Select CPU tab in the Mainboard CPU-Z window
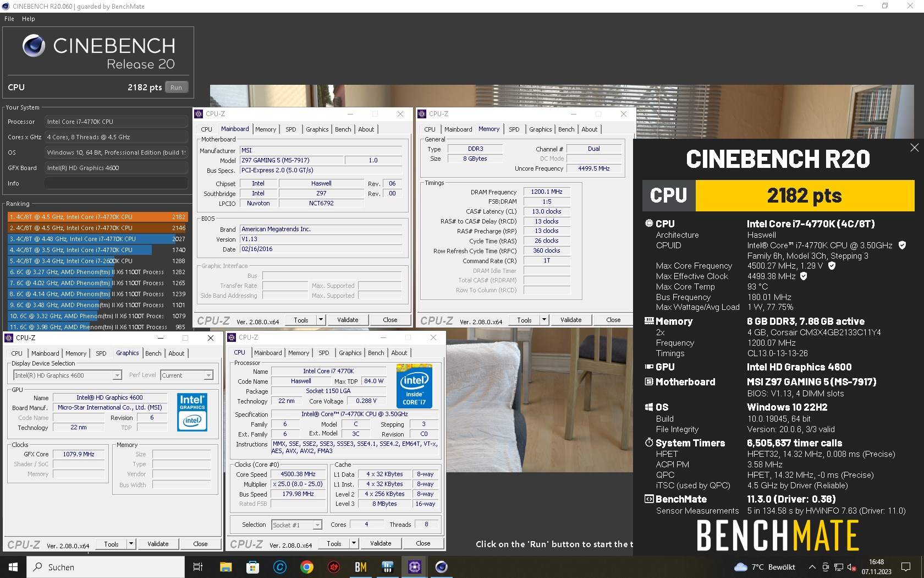924x578 pixels. click(206, 129)
